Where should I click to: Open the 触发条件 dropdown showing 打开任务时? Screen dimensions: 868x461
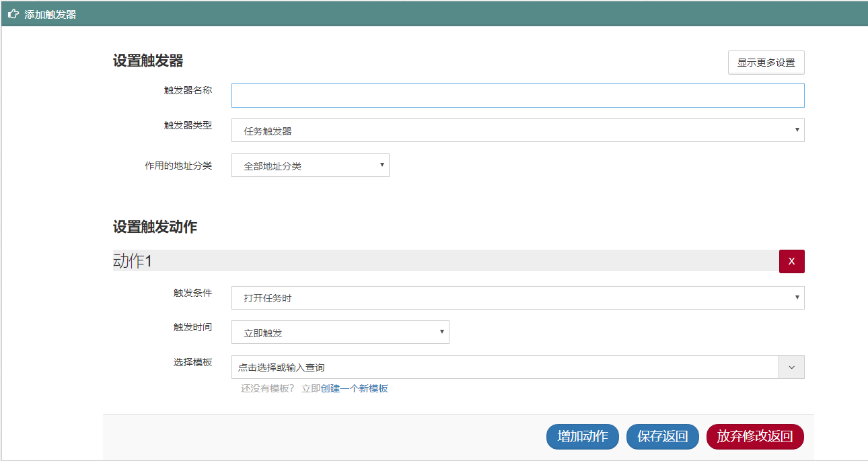coord(517,297)
